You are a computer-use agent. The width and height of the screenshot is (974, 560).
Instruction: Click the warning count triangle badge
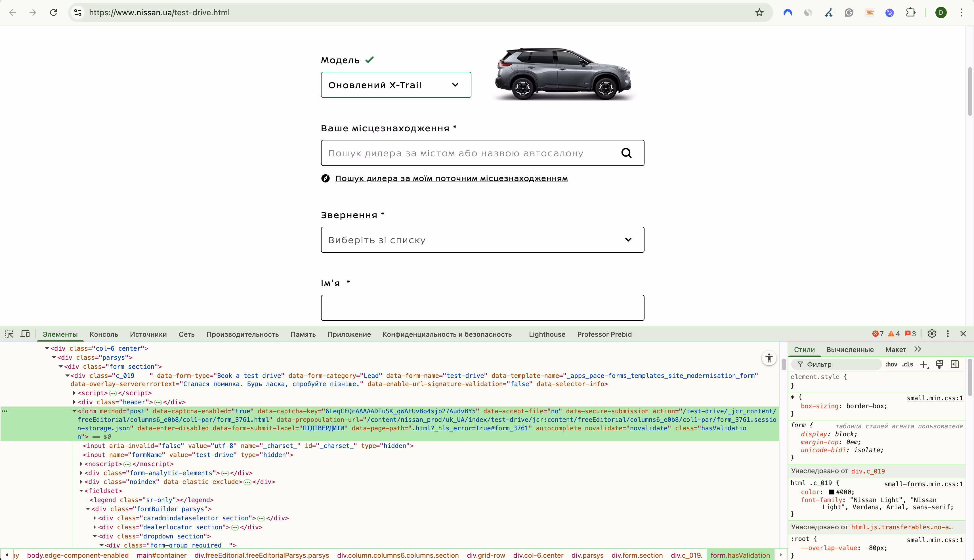pos(894,334)
